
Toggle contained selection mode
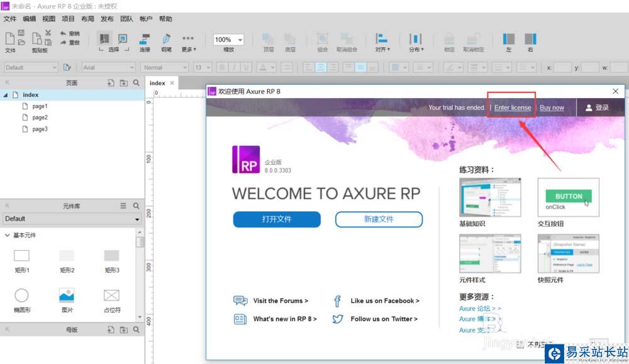pyautogui.click(x=123, y=39)
